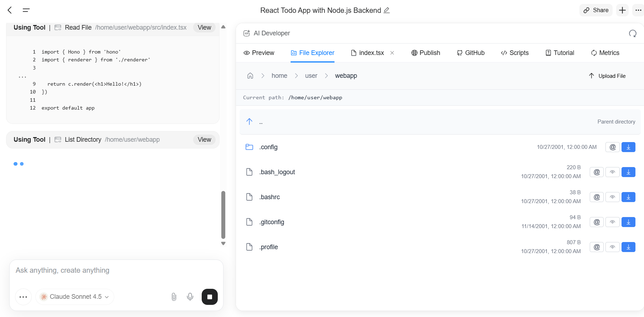Click the plus icon for new chat

622,10
